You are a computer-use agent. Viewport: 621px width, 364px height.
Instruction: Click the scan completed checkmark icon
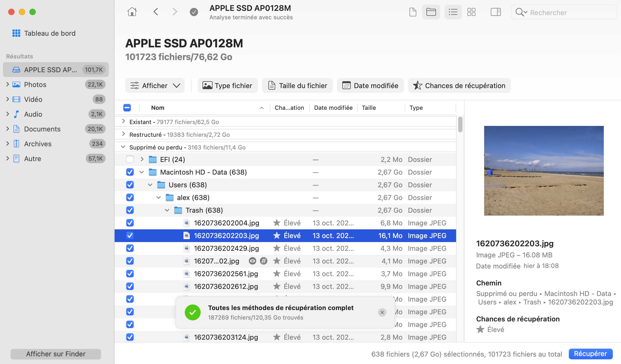[194, 12]
